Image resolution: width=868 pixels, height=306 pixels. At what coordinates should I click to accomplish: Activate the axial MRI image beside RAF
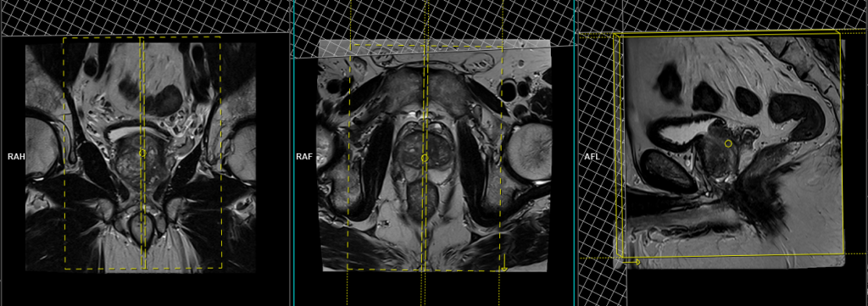435,155
